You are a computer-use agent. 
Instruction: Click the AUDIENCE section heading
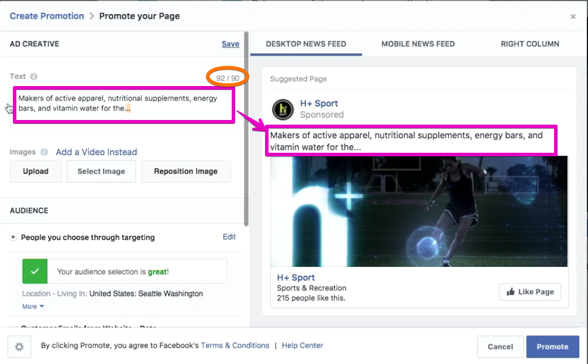[29, 211]
